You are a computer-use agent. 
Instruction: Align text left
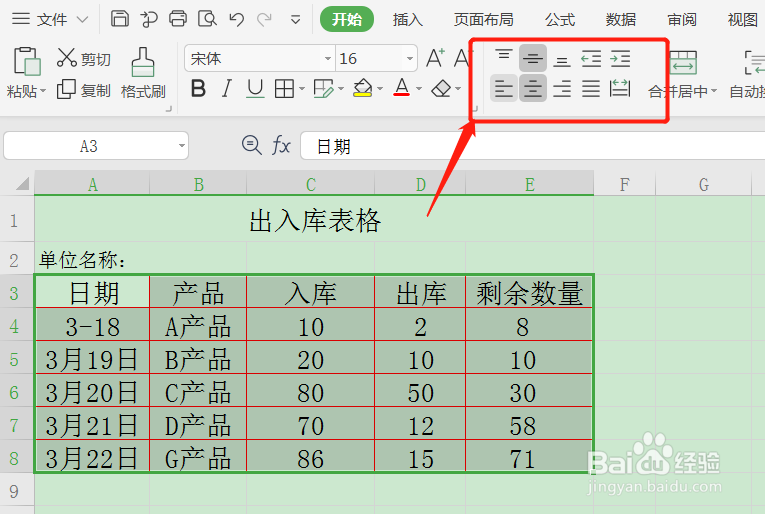point(503,89)
